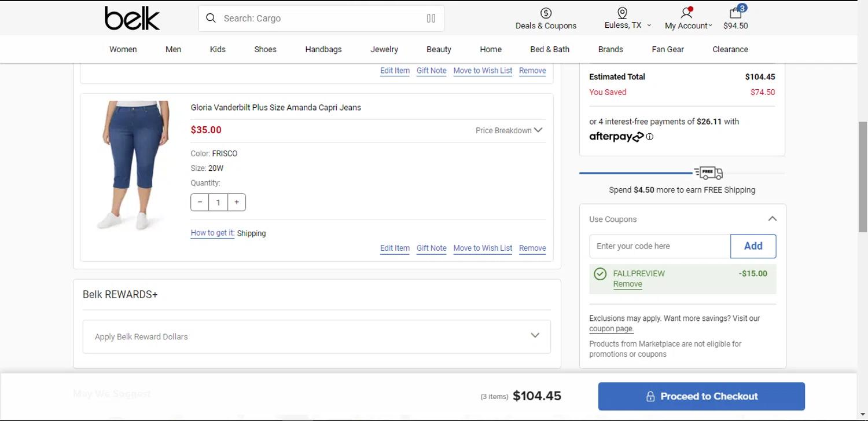Decrease capri jeans quantity with minus
The width and height of the screenshot is (868, 421).
[200, 202]
